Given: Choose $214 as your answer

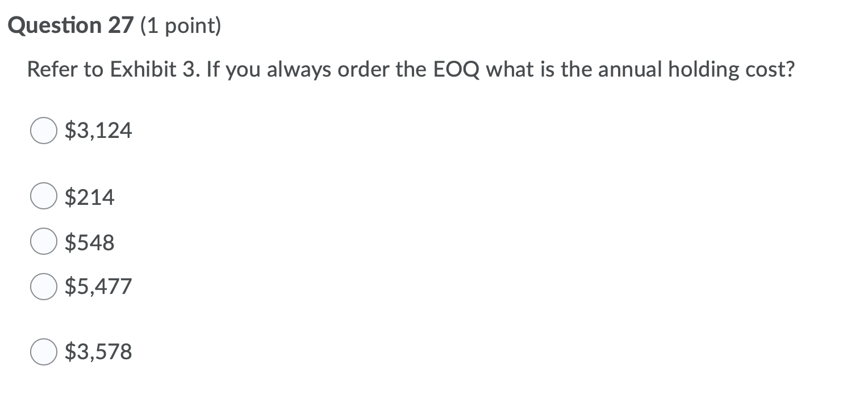Looking at the screenshot, I should [x=90, y=196].
